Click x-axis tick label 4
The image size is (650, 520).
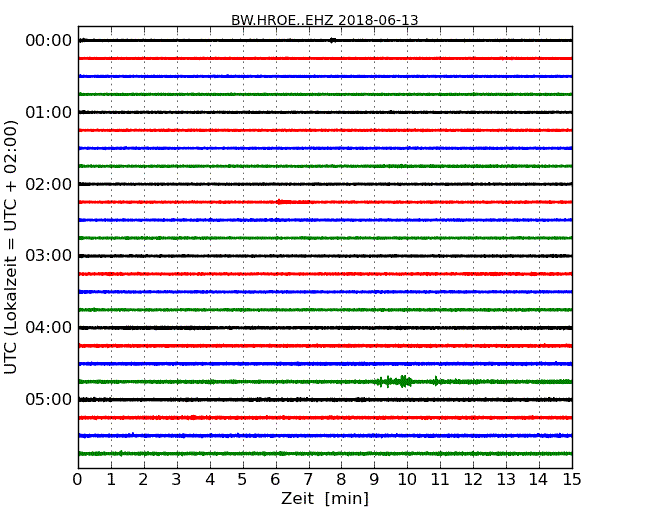(x=210, y=480)
